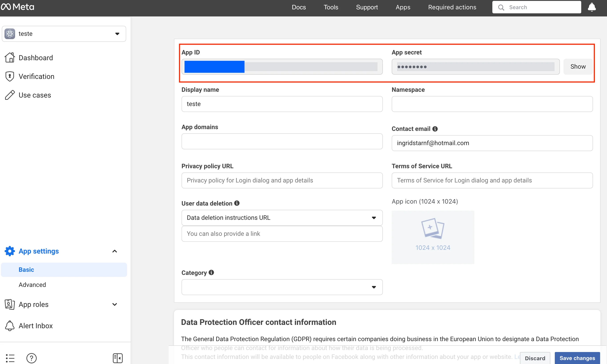Select Advanced under App settings

pyautogui.click(x=32, y=284)
